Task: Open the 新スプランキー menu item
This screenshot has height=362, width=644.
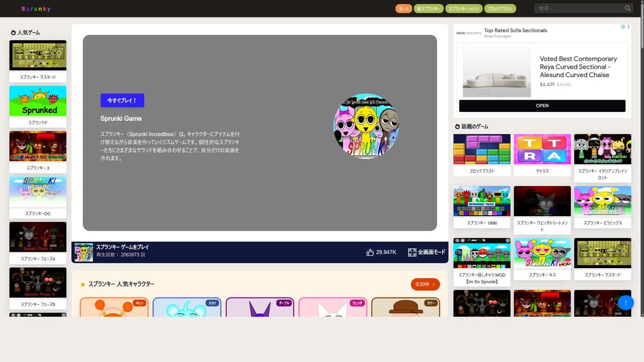Action: pos(428,9)
